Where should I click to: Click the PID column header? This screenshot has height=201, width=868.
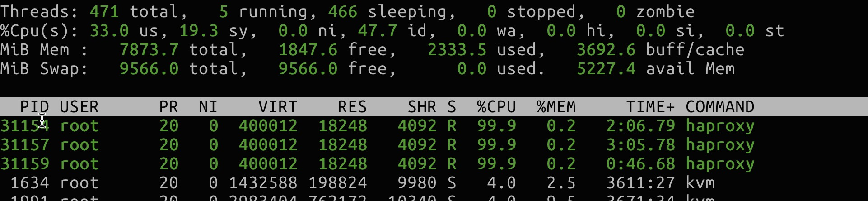point(34,107)
